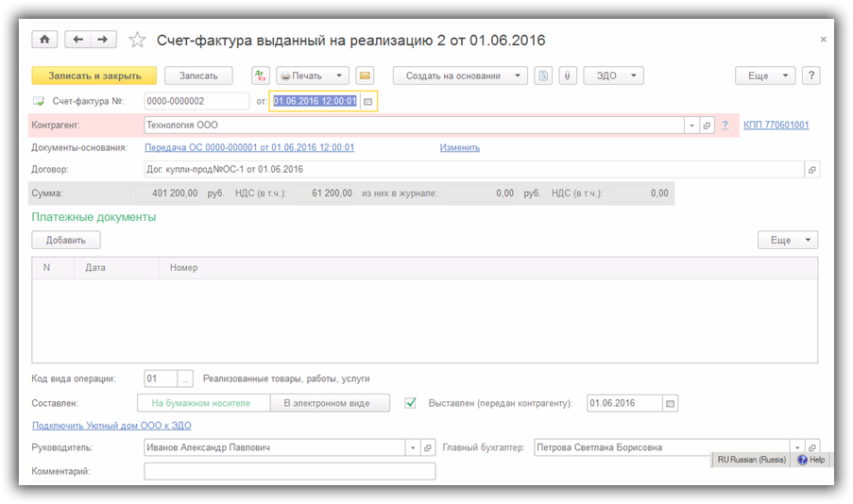Open Дт/Кт postings view icon

(x=261, y=76)
